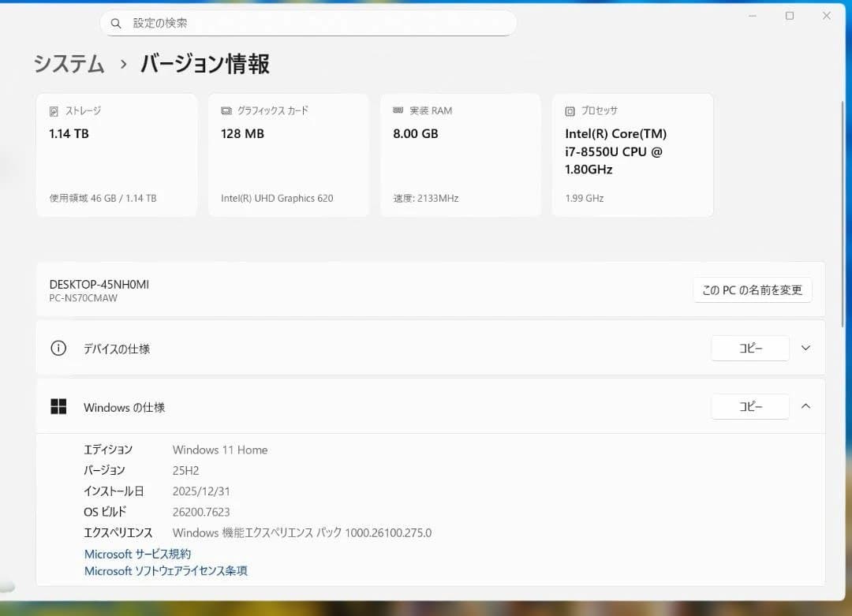Click the 8.00 GB RAM info card

(461, 155)
